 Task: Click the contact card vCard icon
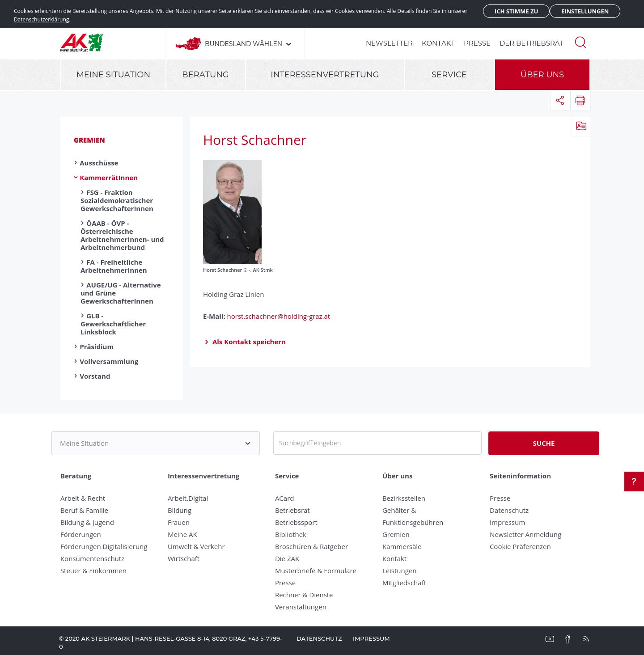point(581,126)
